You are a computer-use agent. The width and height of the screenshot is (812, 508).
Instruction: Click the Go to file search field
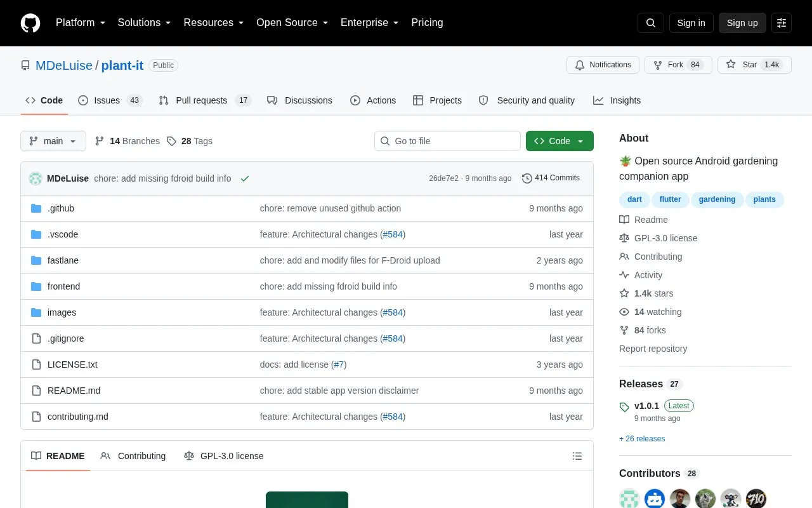click(447, 141)
